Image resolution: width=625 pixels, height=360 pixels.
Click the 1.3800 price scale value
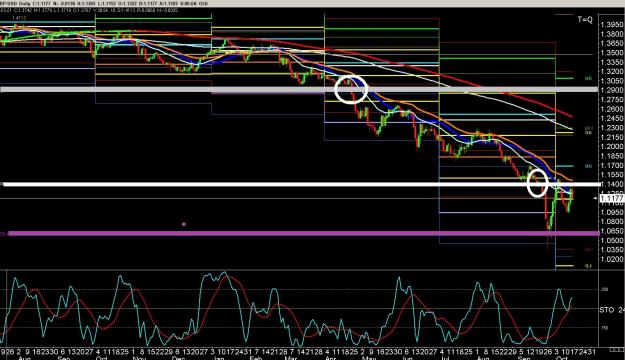[x=612, y=34]
